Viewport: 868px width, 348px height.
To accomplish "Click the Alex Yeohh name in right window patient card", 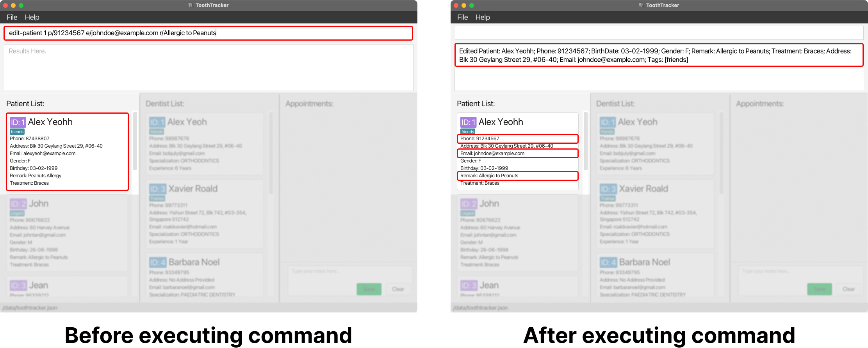I will (501, 122).
